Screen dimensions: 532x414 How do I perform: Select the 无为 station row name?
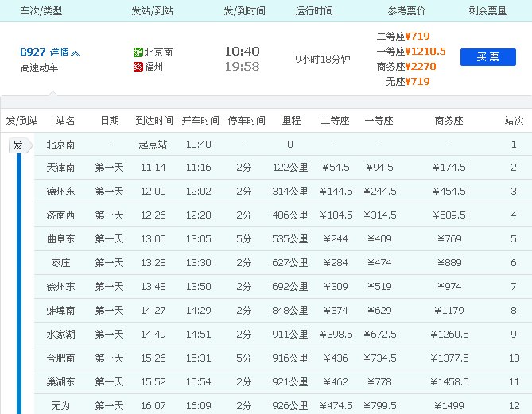tap(60, 406)
